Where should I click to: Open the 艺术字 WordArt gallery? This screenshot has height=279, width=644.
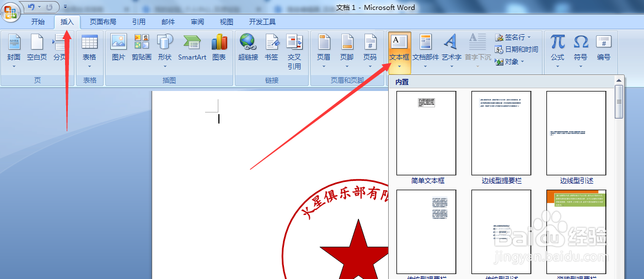pyautogui.click(x=452, y=51)
